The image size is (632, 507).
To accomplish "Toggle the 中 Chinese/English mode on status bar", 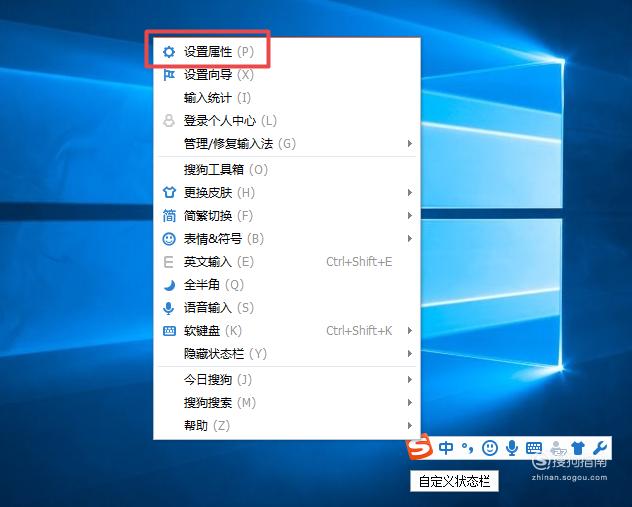I will (446, 448).
